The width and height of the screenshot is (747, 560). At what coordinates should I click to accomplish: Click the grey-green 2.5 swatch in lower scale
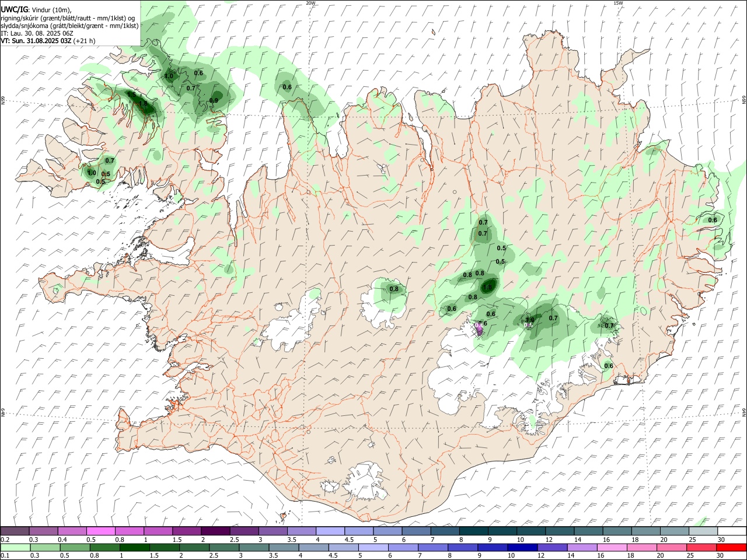tap(224, 548)
